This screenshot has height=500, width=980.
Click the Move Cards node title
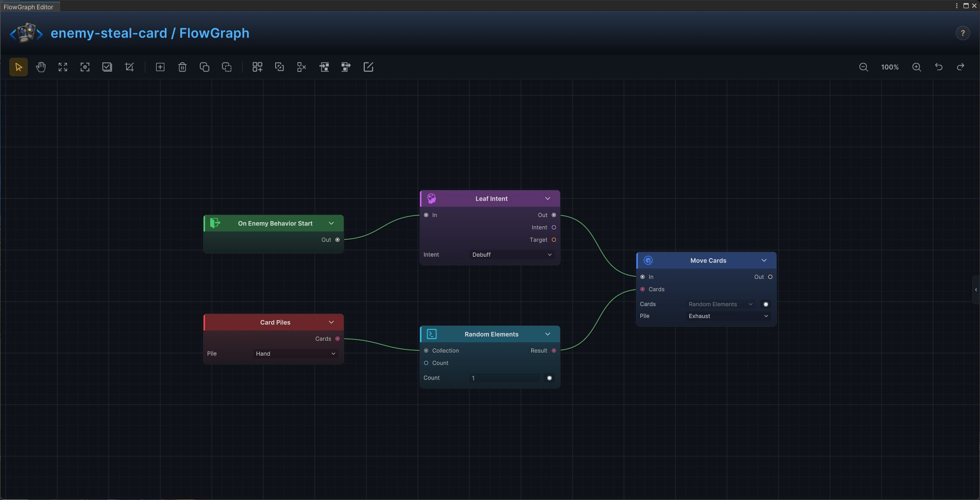pyautogui.click(x=708, y=260)
